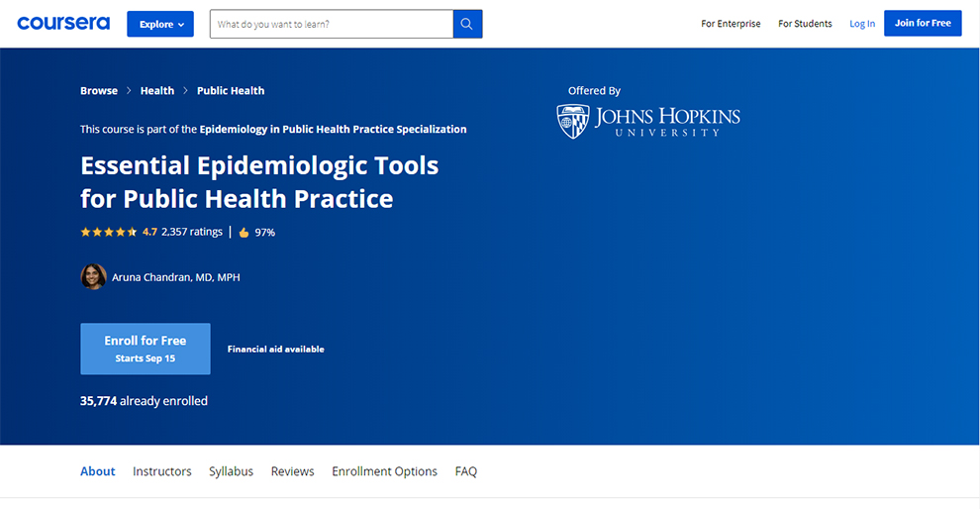Focus the 'What do you want to learn?' search field
This screenshot has width=980, height=509.
332,24
